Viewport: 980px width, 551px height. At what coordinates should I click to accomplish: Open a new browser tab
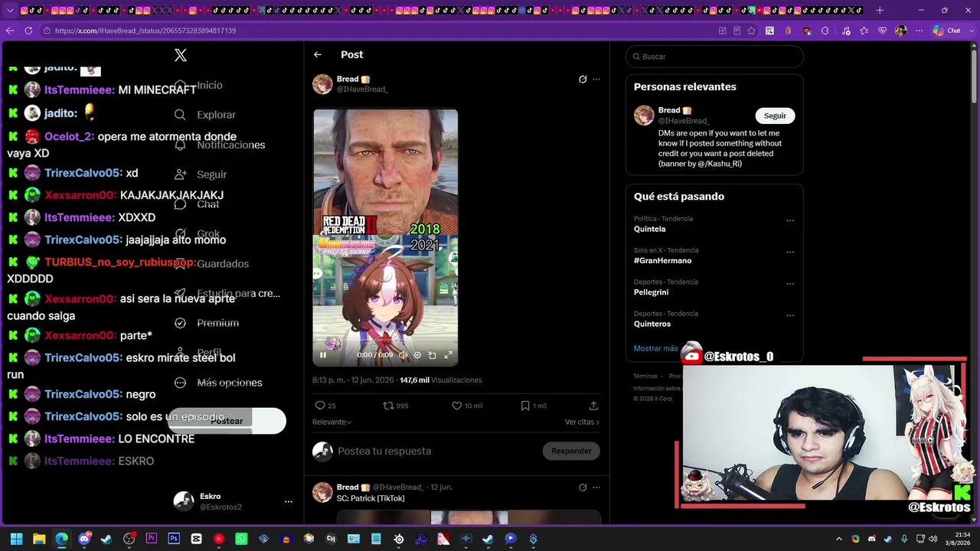pos(880,10)
